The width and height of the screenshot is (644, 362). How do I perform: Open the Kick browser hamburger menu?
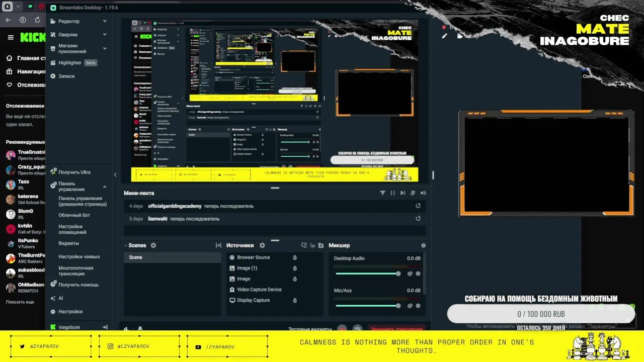click(x=10, y=37)
